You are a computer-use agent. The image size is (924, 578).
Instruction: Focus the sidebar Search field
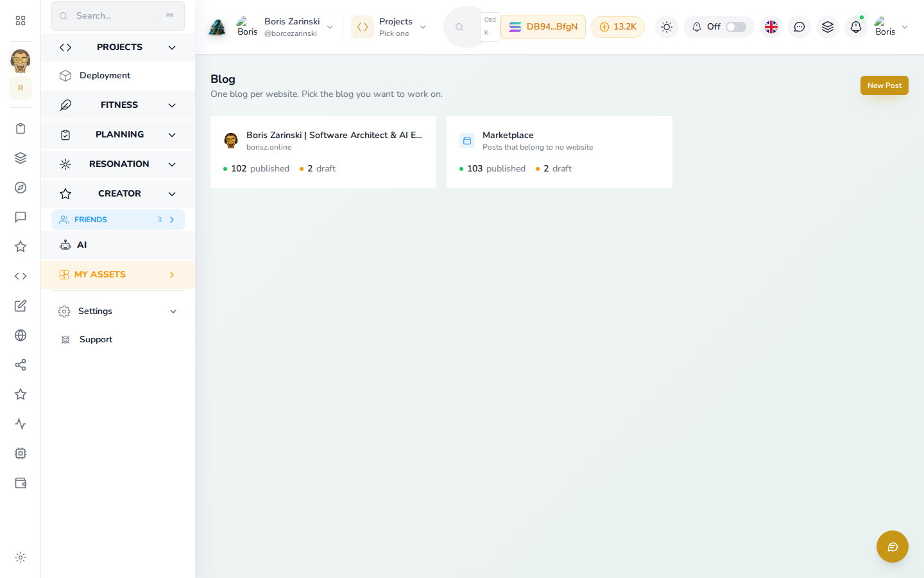click(x=118, y=15)
